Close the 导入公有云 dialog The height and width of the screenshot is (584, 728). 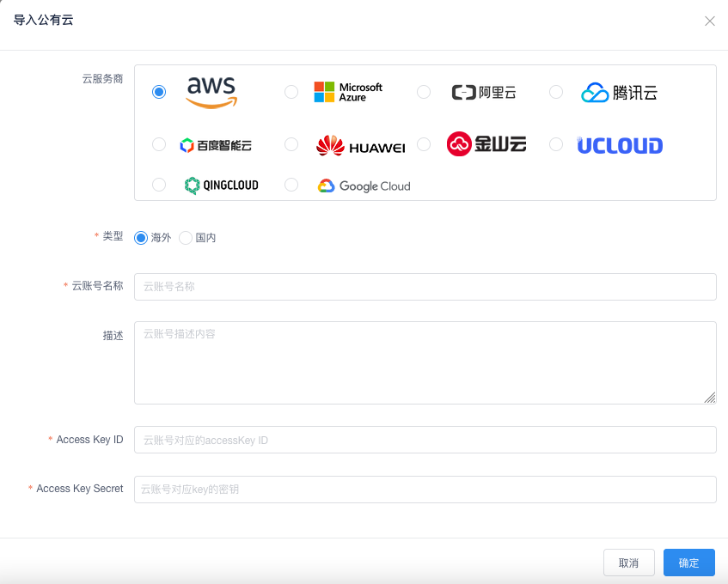tap(710, 21)
